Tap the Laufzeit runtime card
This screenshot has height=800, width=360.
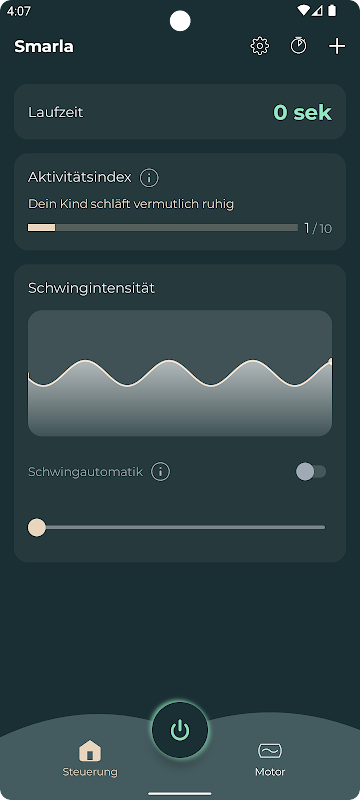pyautogui.click(x=180, y=112)
